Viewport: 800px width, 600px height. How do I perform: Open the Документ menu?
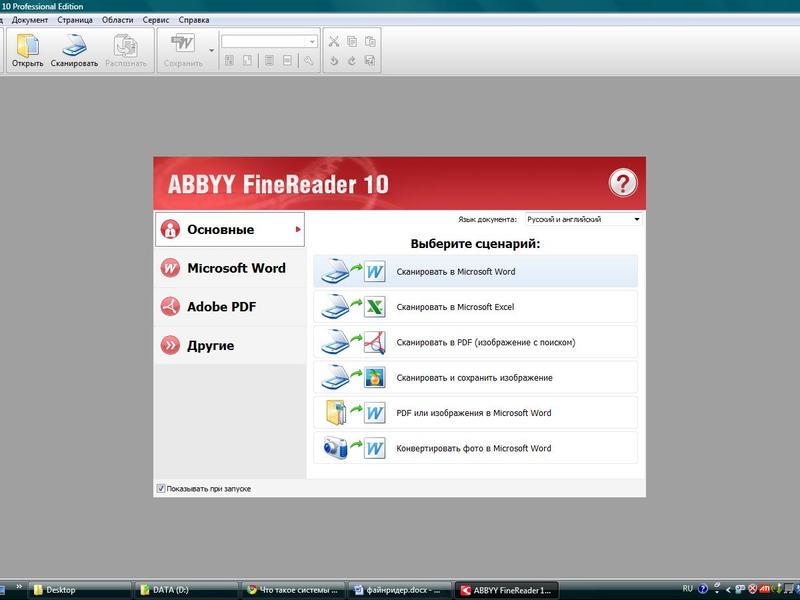click(30, 20)
